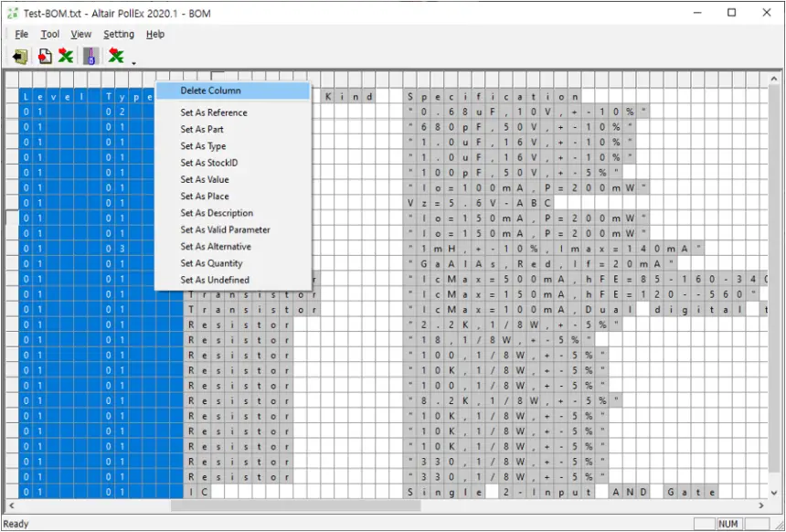Click the vertical scrollbar up arrow
This screenshot has height=532, width=786.
(x=773, y=80)
